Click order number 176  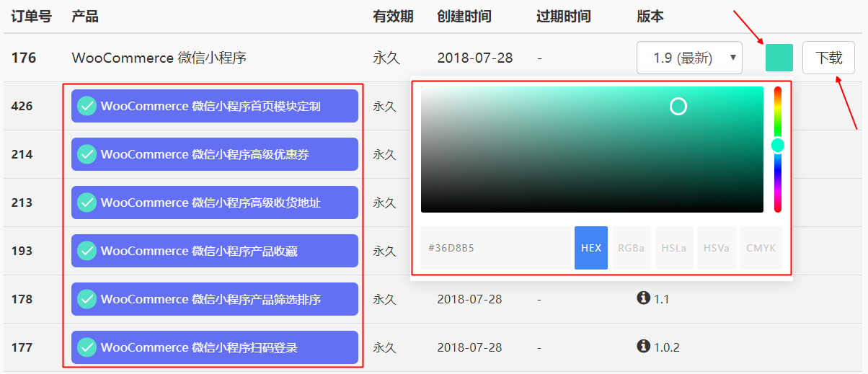click(x=24, y=58)
